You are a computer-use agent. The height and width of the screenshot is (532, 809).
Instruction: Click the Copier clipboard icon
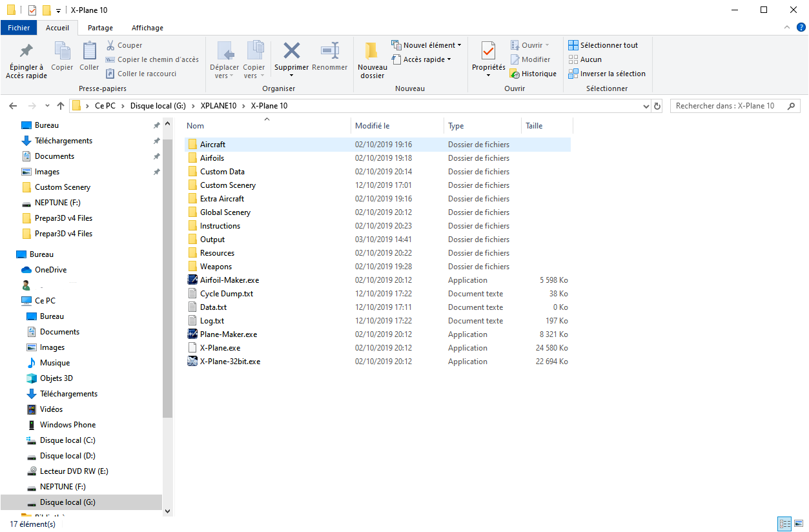pyautogui.click(x=62, y=56)
